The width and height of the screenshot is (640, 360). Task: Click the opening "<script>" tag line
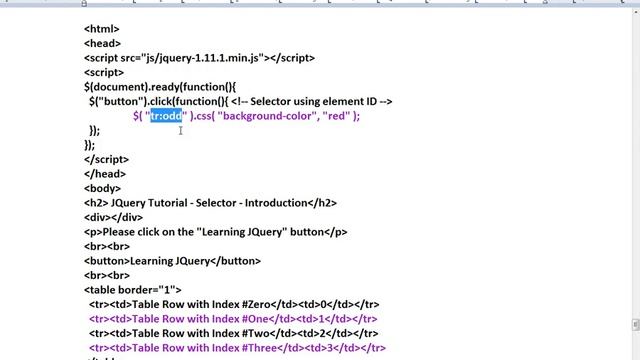(104, 72)
